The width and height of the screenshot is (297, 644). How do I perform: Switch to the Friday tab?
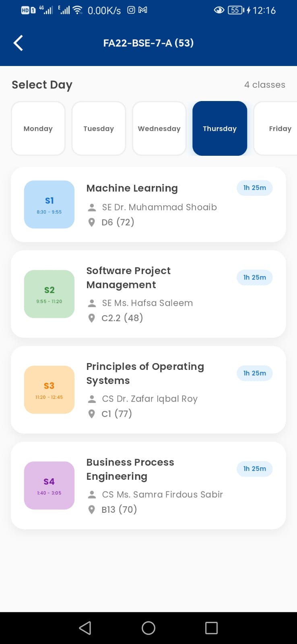[x=280, y=128]
